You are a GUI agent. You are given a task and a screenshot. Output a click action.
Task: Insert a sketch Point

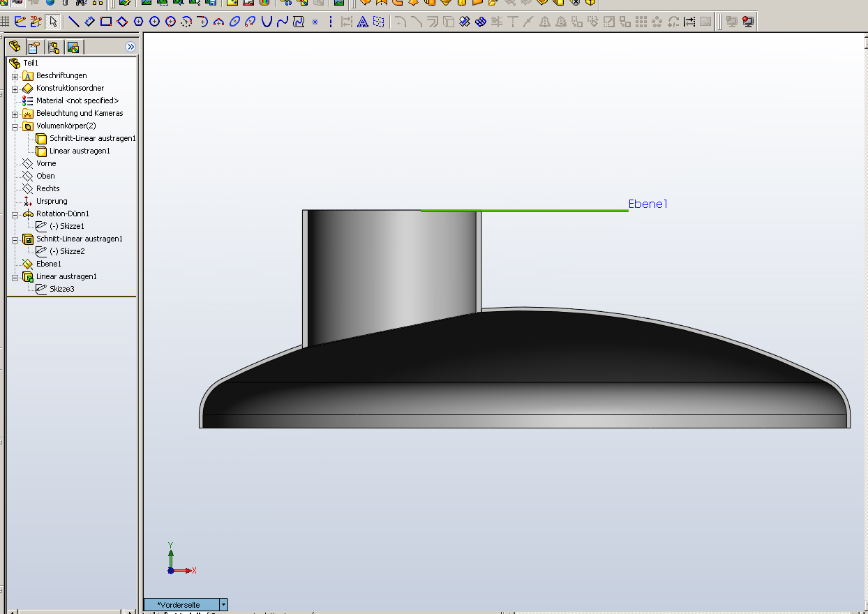point(315,22)
